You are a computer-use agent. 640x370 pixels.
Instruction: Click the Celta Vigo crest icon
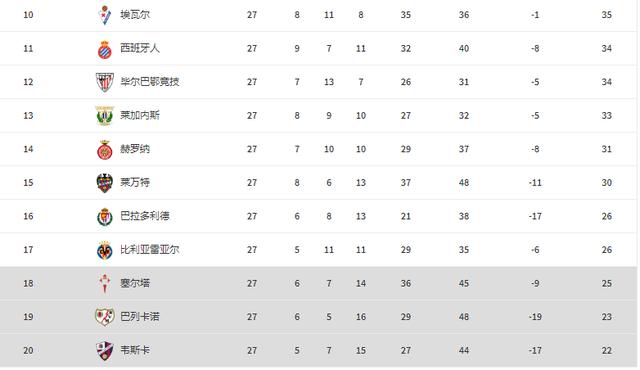coord(105,284)
